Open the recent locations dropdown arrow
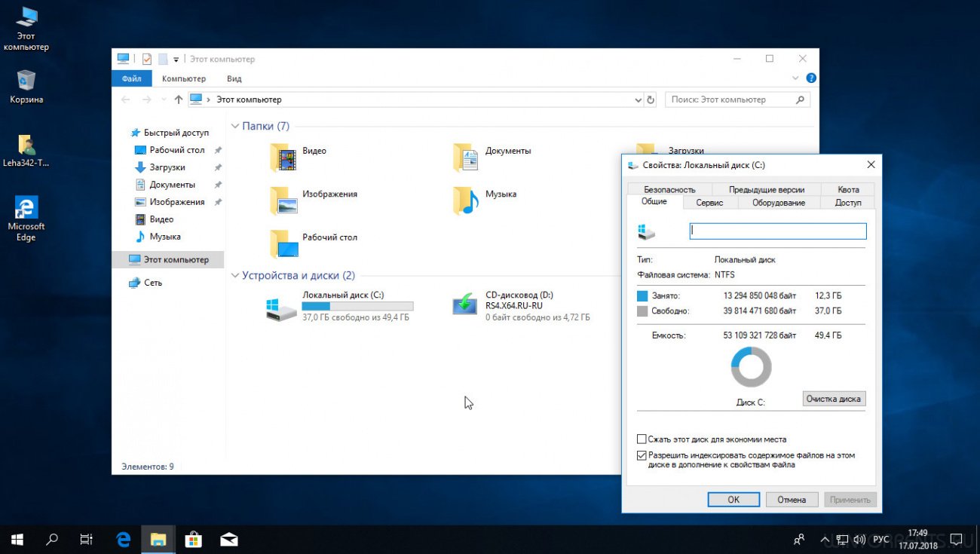The image size is (980, 554). pos(164,99)
